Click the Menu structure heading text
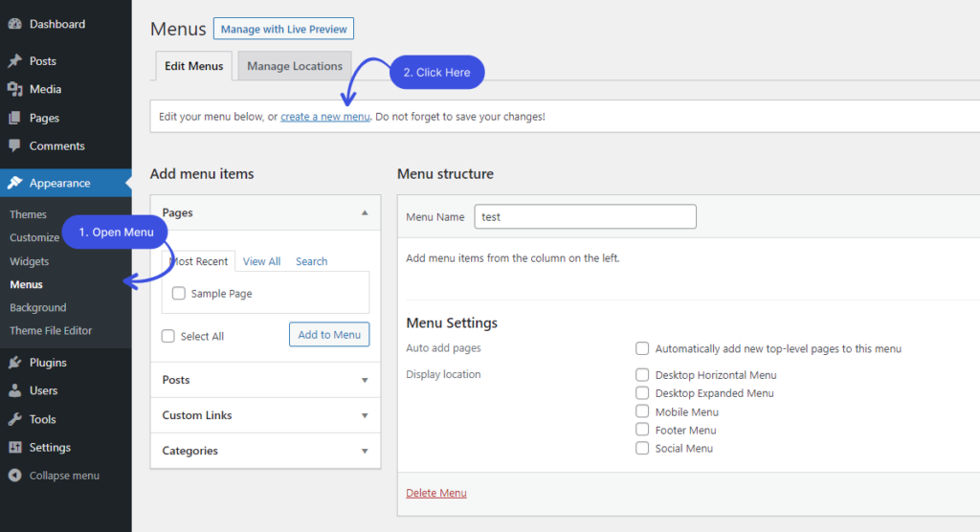This screenshot has height=532, width=980. 446,174
